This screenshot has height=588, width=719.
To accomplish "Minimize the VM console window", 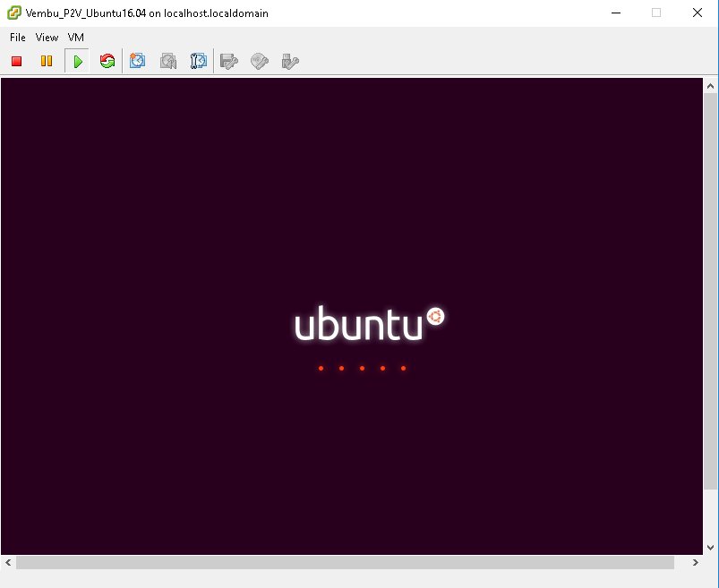I will click(616, 13).
